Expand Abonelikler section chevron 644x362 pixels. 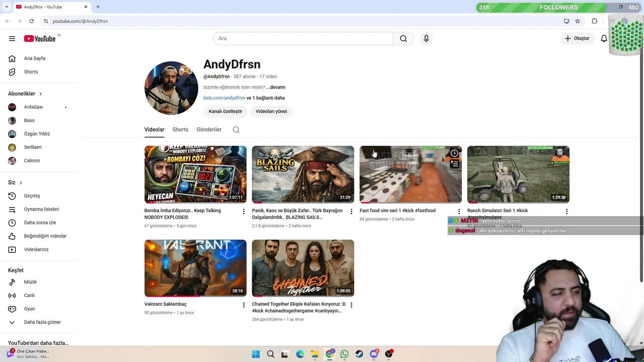(41, 94)
